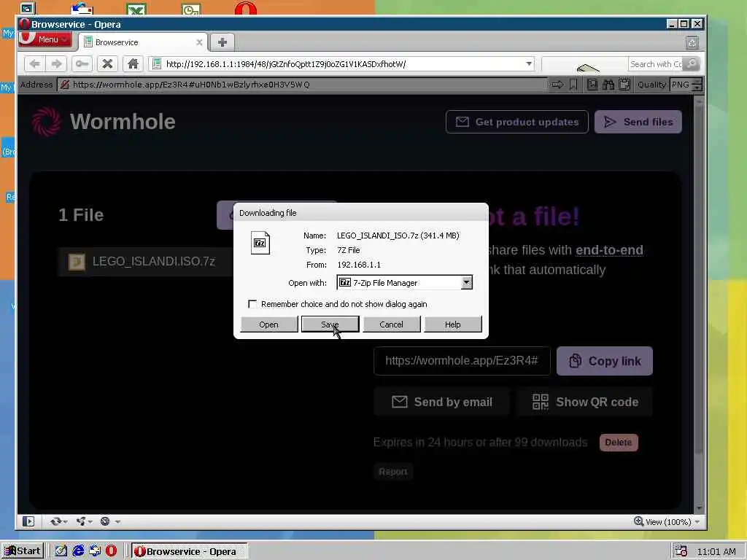The height and width of the screenshot is (560, 747).
Task: Expand the Opera Turbo dropdown arrow
Action: [117, 521]
